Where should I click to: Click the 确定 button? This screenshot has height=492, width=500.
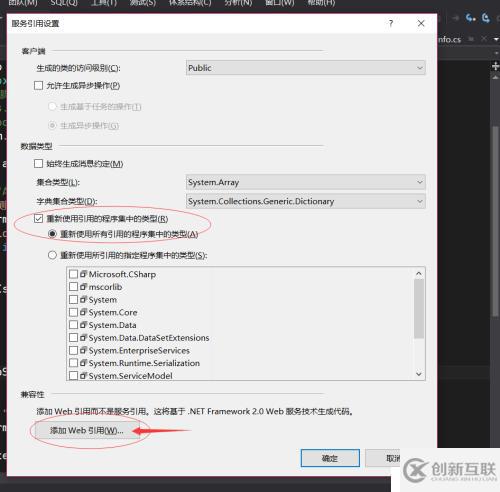click(330, 458)
